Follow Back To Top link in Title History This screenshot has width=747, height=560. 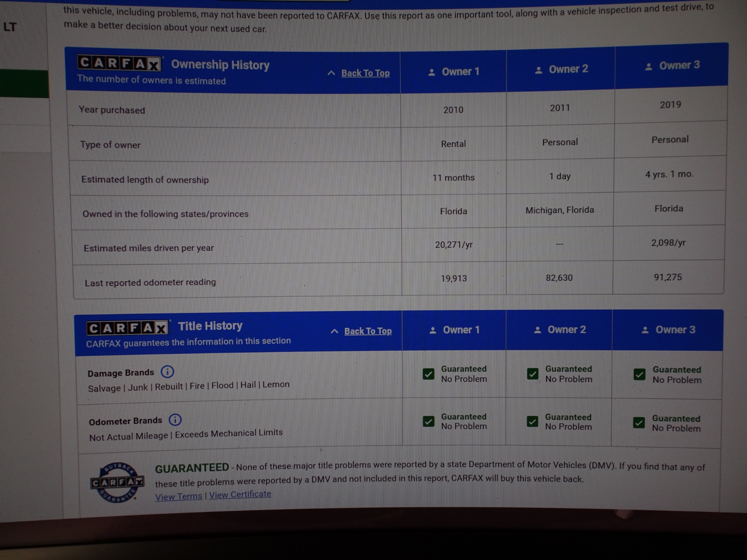pyautogui.click(x=368, y=331)
